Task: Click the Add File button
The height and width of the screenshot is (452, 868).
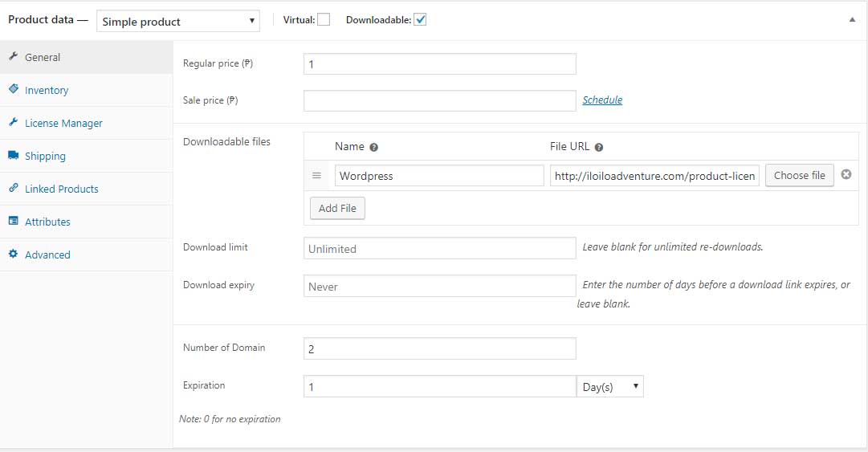Action: click(337, 208)
